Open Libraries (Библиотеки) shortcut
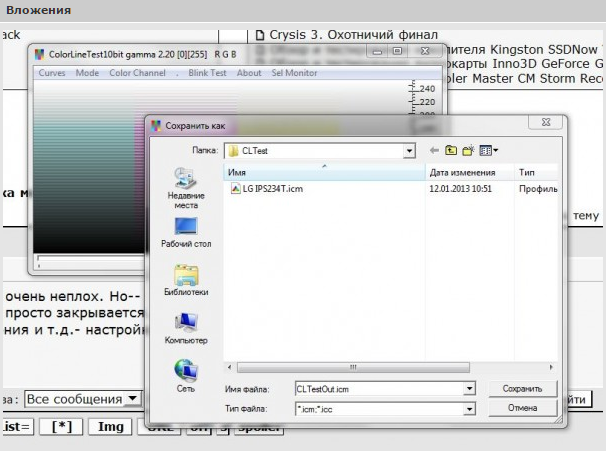This screenshot has width=606, height=451. [186, 280]
